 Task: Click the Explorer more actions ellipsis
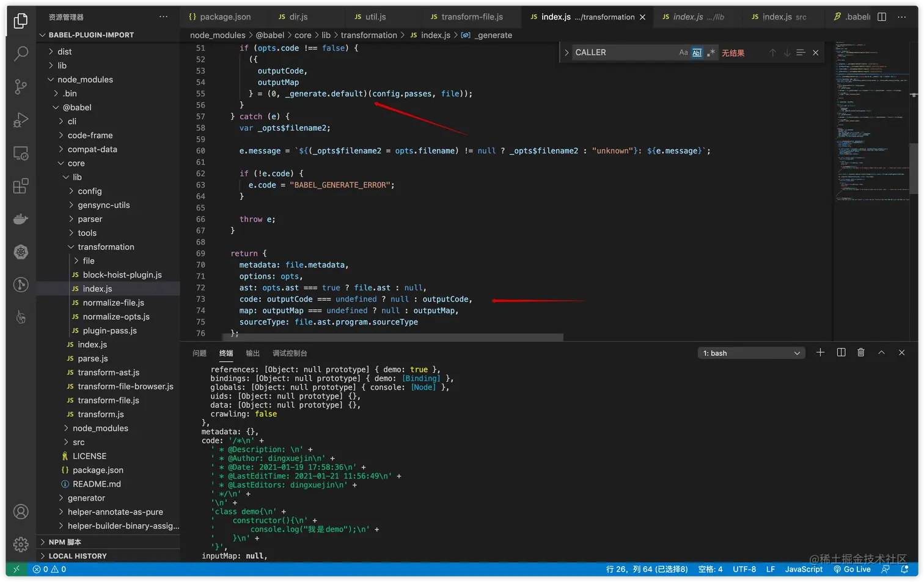click(x=163, y=17)
